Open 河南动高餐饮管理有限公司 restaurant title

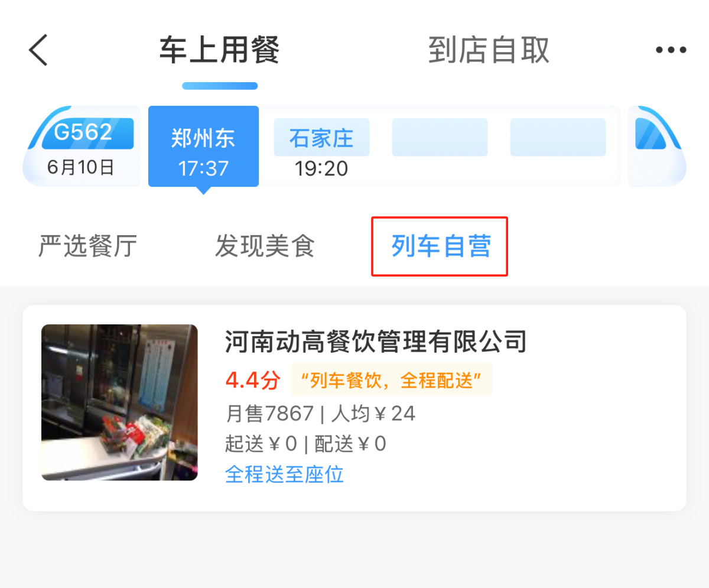376,341
